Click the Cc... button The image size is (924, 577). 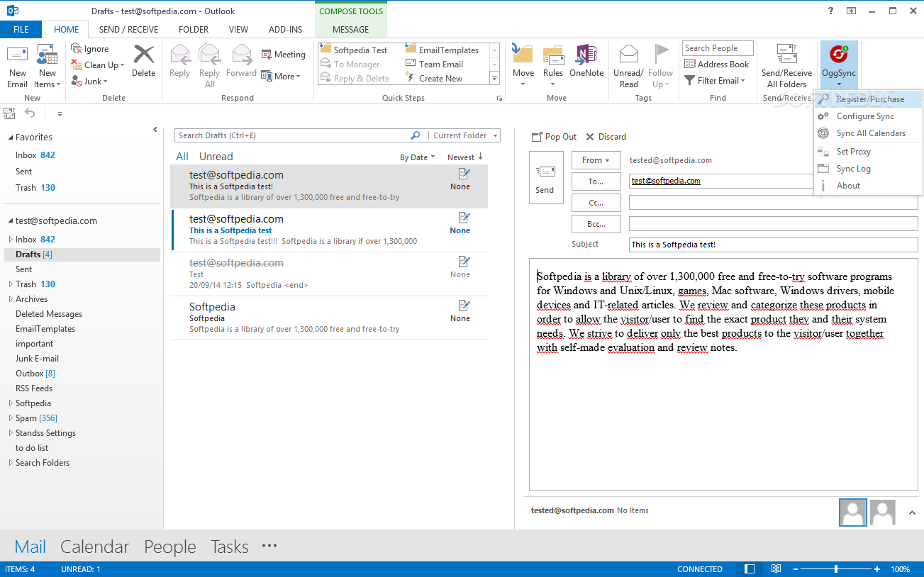(x=596, y=203)
